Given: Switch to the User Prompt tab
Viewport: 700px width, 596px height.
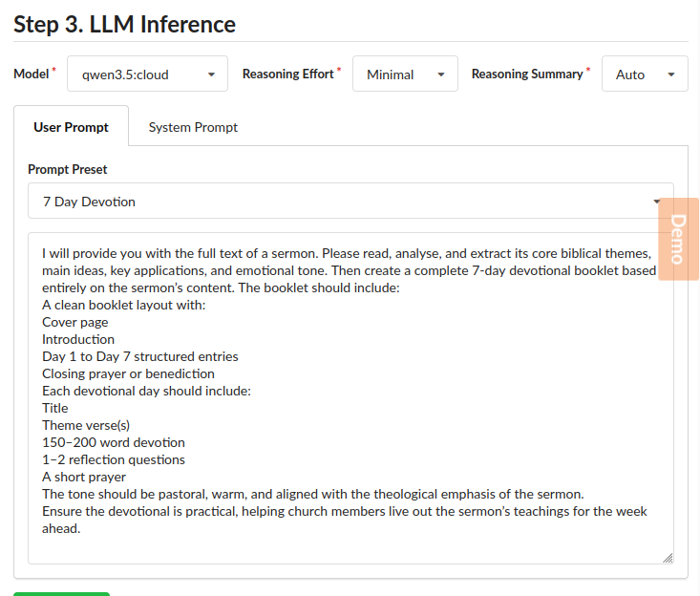Looking at the screenshot, I should coord(71,127).
